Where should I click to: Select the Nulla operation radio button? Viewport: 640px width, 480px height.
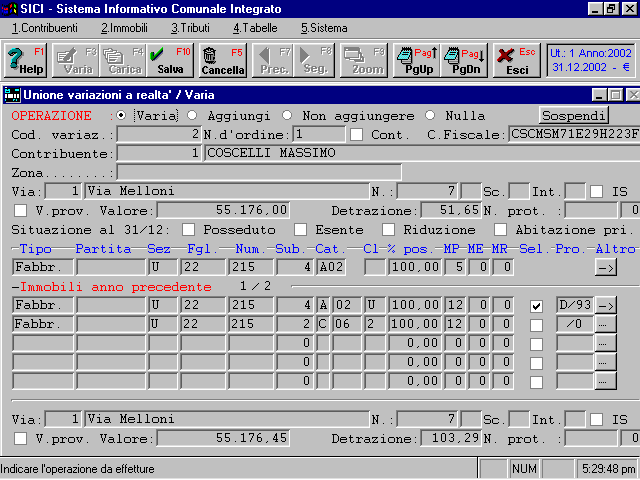tap(431, 115)
